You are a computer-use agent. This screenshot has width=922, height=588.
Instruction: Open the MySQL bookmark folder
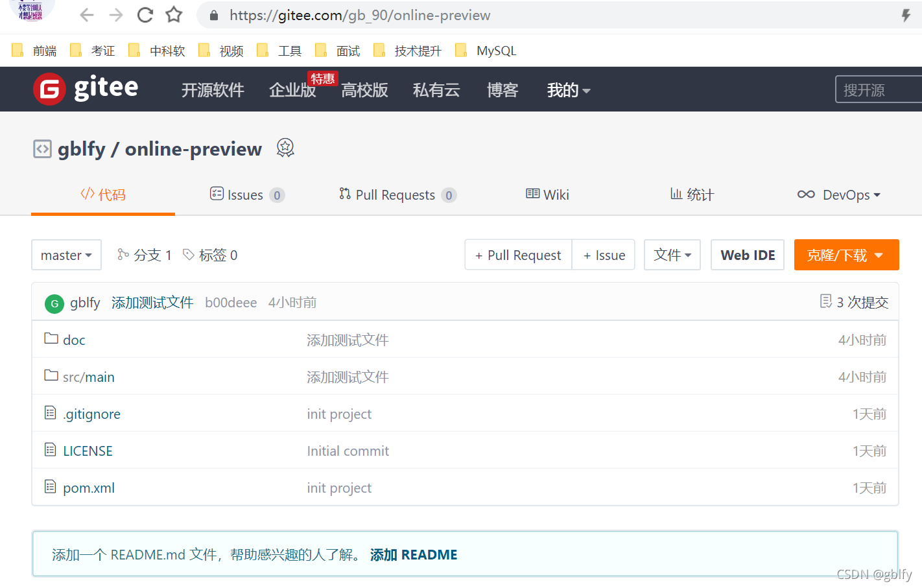pyautogui.click(x=486, y=51)
